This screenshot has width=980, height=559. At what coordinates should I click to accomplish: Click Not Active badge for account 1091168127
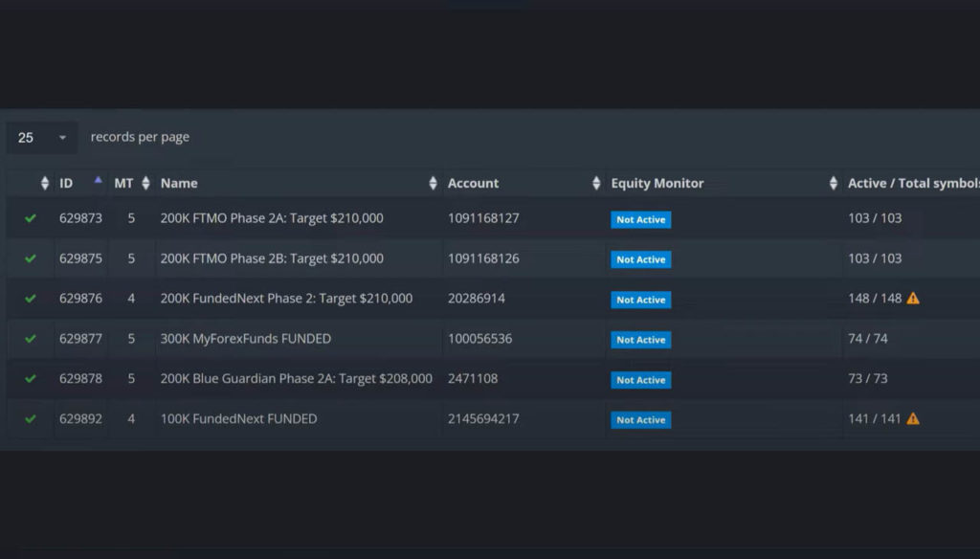click(640, 219)
